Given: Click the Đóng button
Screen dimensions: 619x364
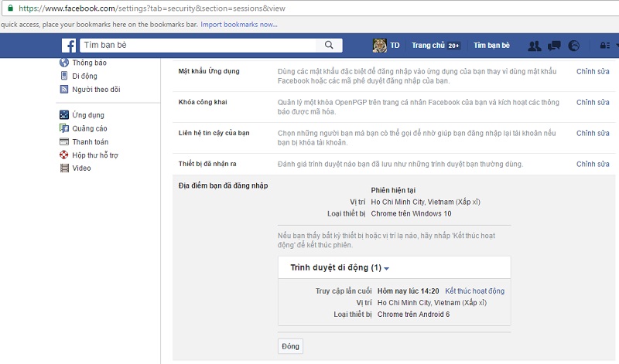Looking at the screenshot, I should coord(291,346).
